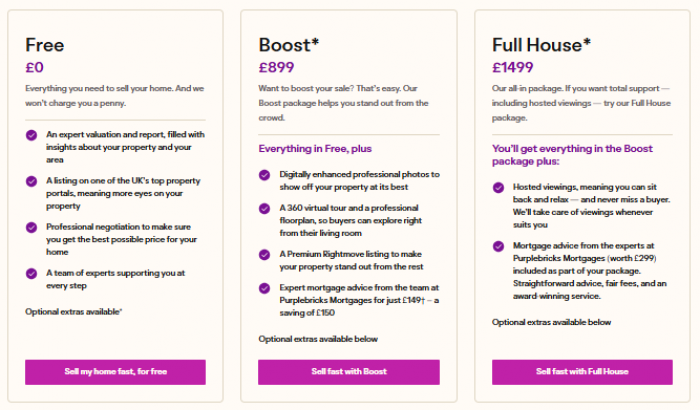Click the 'Sell fast with Full House' button
This screenshot has width=700, height=410.
coord(582,372)
